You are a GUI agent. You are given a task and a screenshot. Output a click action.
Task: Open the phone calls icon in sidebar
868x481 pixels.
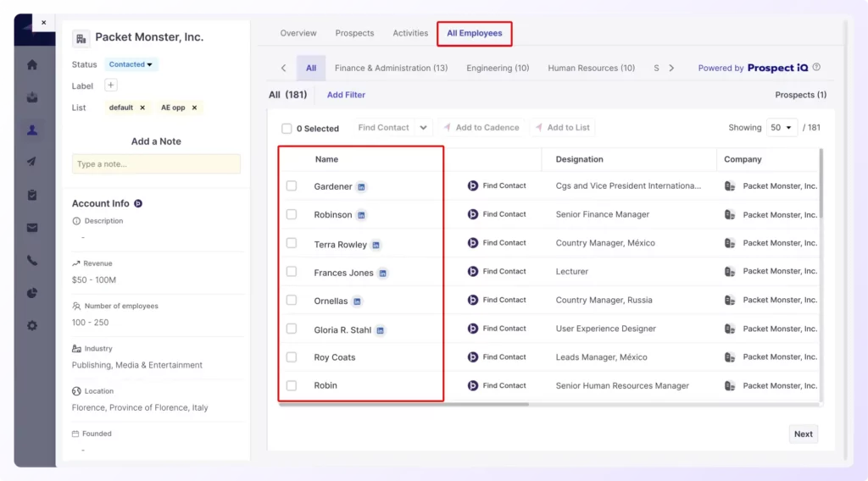click(x=32, y=260)
